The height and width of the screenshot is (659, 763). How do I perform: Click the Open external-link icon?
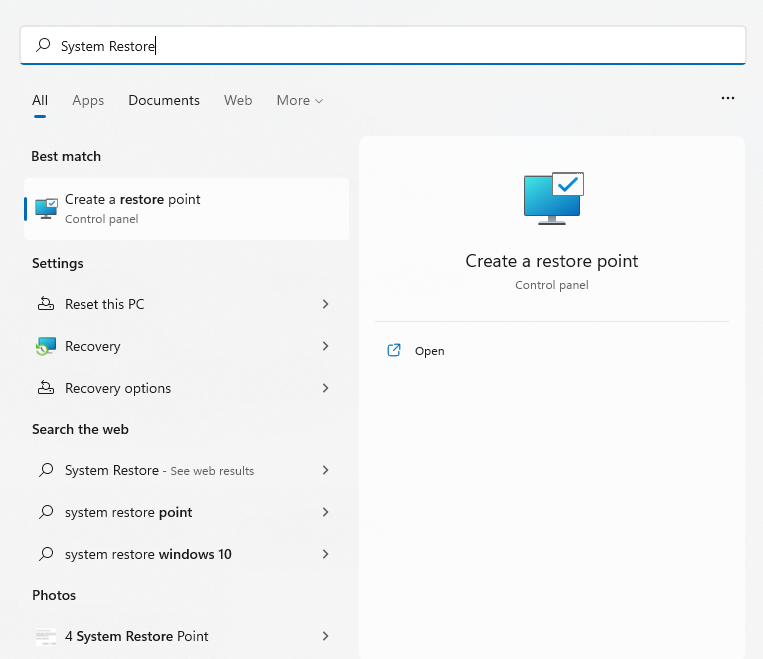[394, 351]
